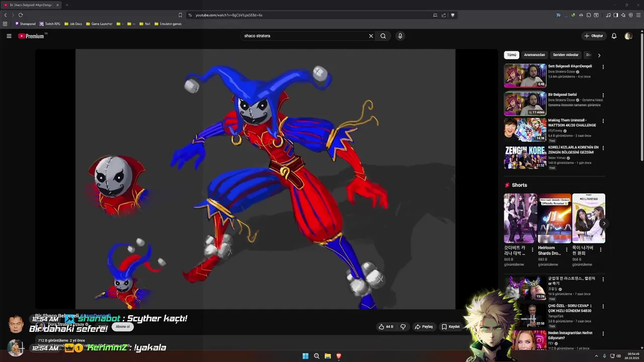The width and height of the screenshot is (644, 362).
Task: Select the Tümü filter chip
Action: [511, 55]
